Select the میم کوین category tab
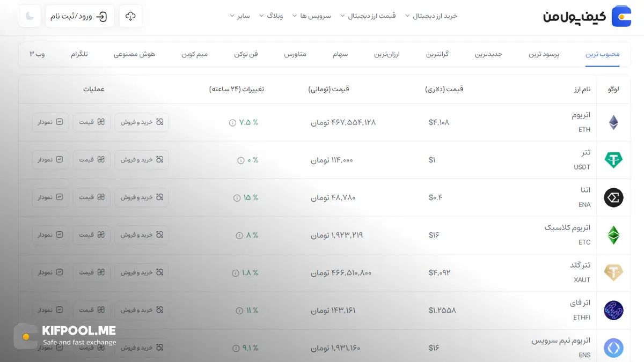644x362 pixels. point(195,54)
